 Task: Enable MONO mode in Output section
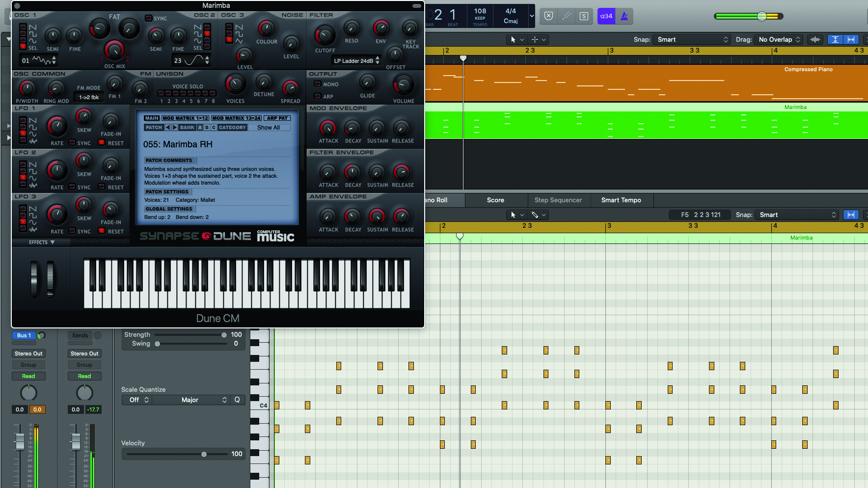(317, 84)
